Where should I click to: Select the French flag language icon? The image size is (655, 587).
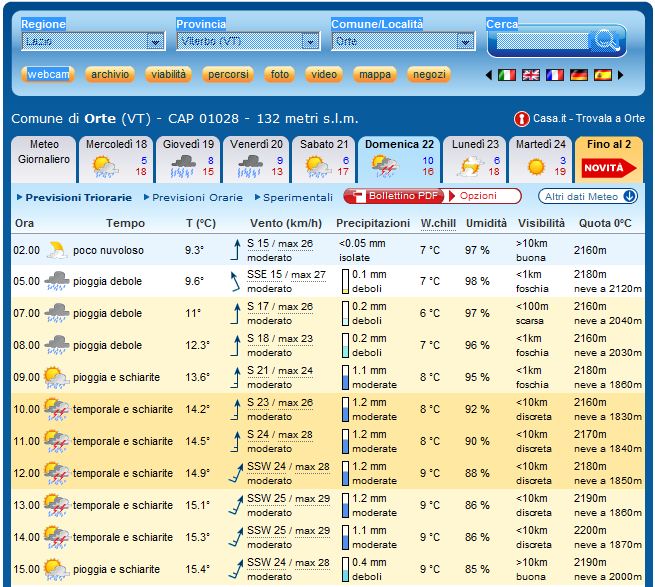click(555, 75)
